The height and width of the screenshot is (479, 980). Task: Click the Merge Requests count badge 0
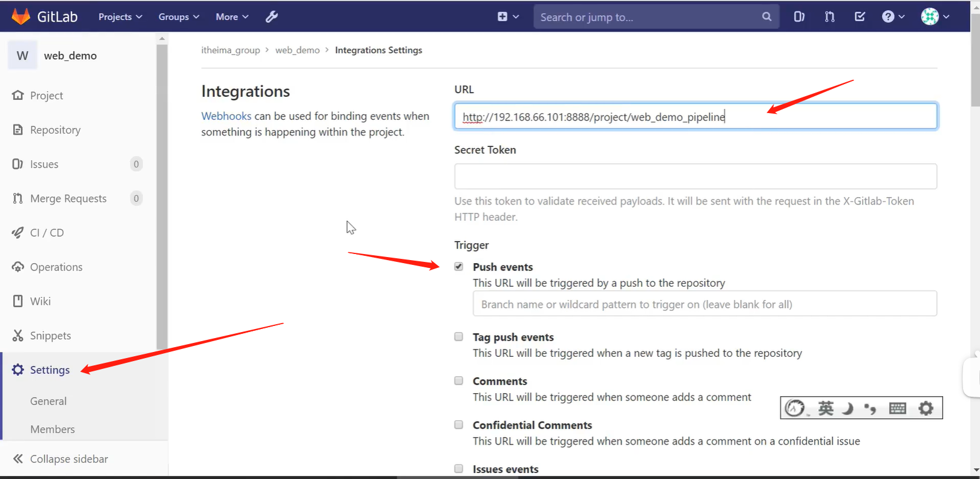[136, 198]
